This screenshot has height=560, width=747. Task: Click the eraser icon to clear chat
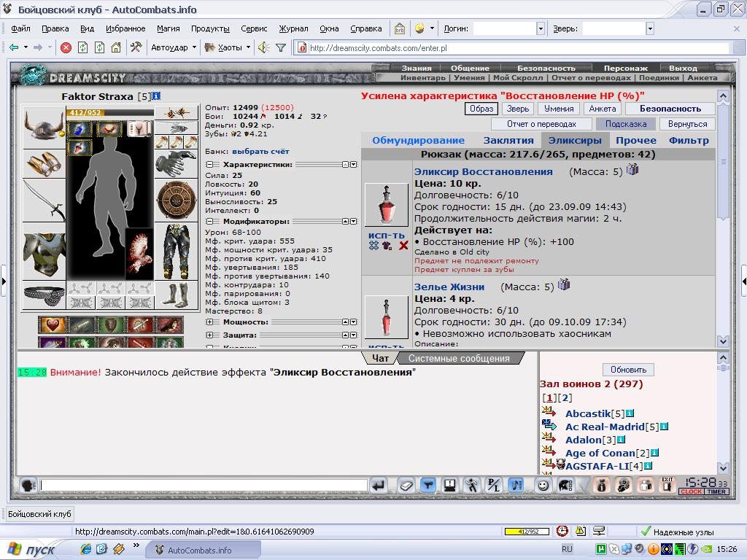406,485
